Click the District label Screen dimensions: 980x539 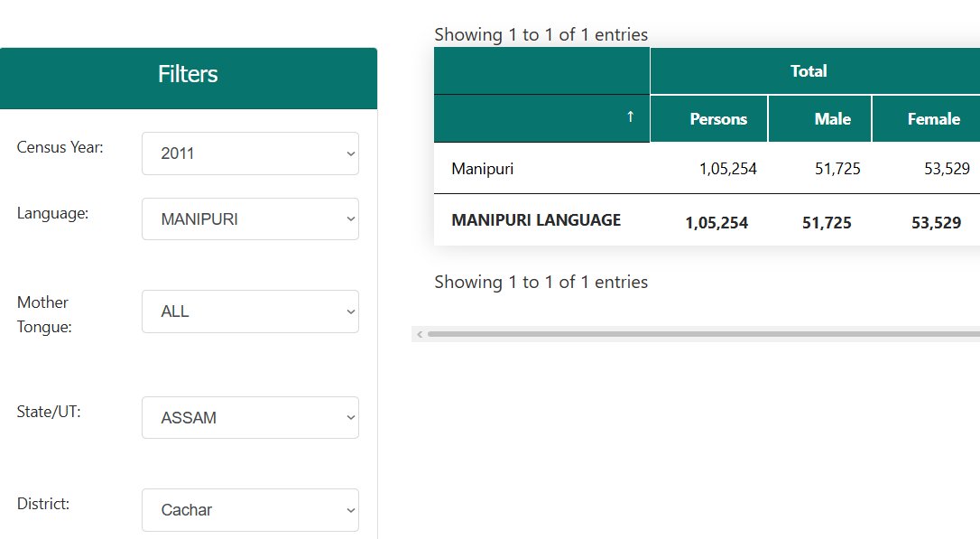43,504
